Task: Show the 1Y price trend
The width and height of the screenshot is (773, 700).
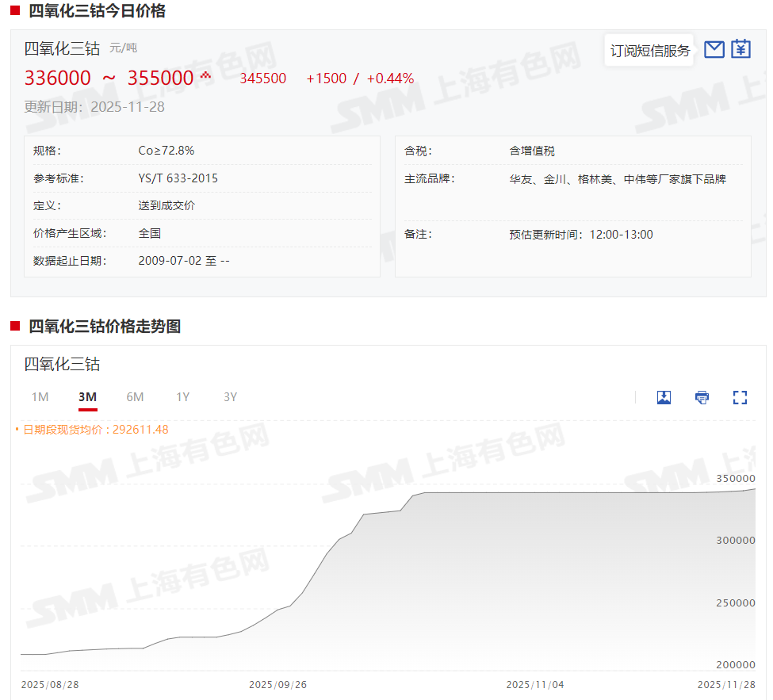Action: pos(183,397)
